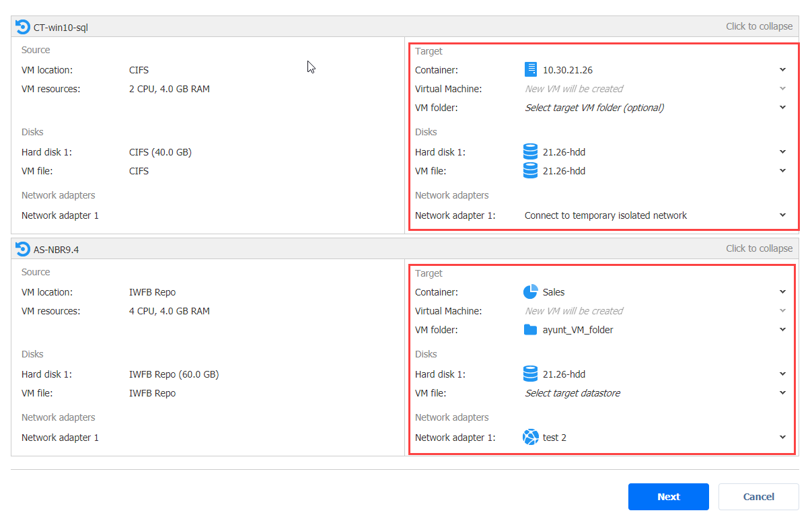
Task: Click '2 CPU, 4.0 GB RAM' resources text
Action: coord(170,89)
